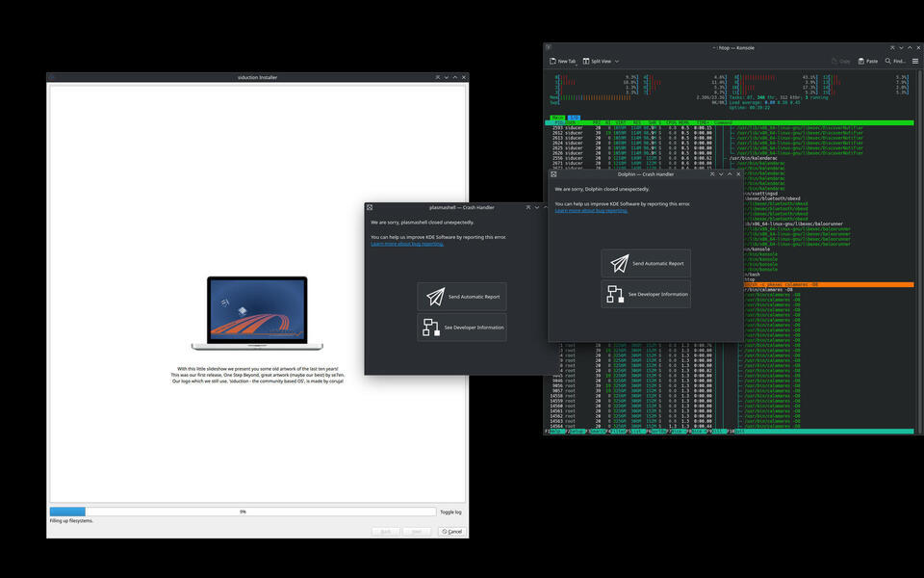Click F1 Help in htop footer

point(554,432)
